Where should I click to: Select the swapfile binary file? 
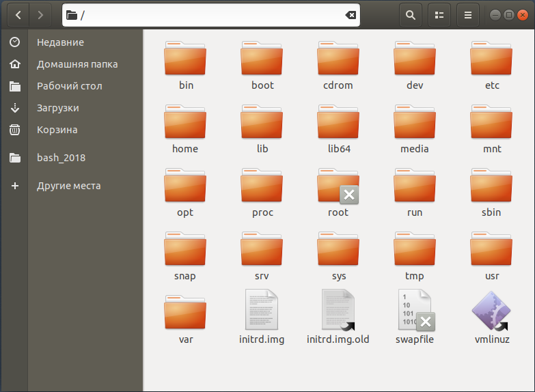point(415,311)
